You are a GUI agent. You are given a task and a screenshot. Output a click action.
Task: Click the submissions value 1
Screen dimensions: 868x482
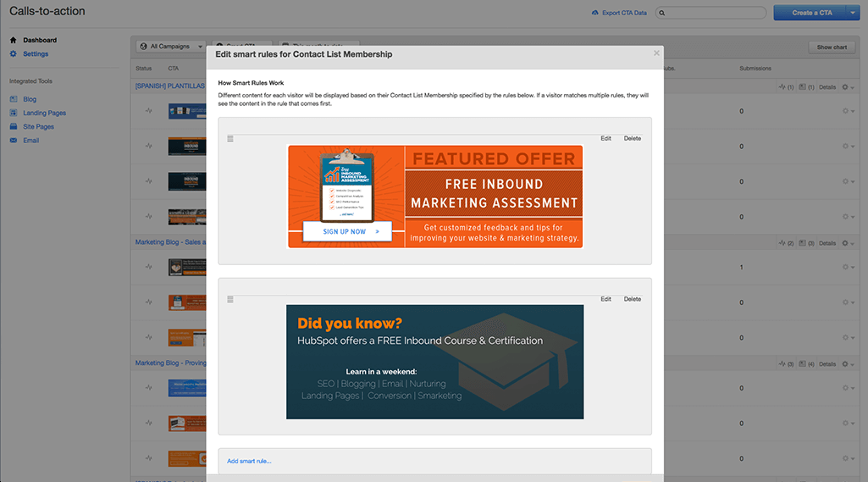[741, 267]
